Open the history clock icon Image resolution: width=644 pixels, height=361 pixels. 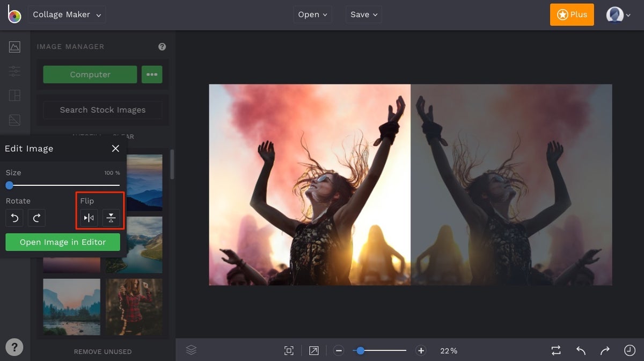pos(630,350)
